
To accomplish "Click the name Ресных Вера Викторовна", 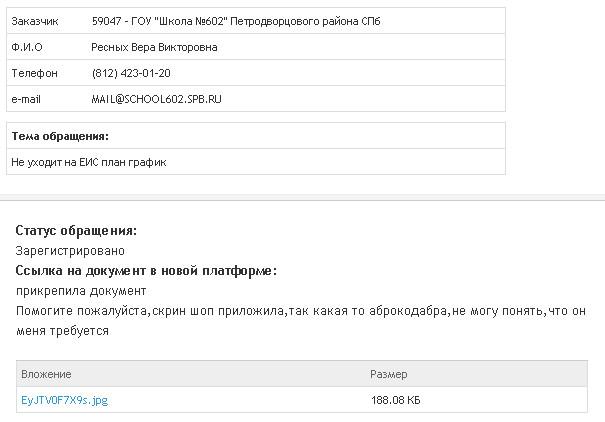I will 154,47.
